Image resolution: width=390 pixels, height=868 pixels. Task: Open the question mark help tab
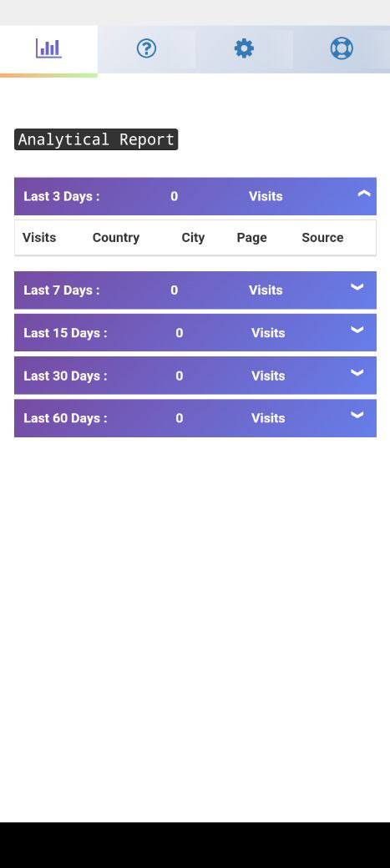(x=146, y=48)
